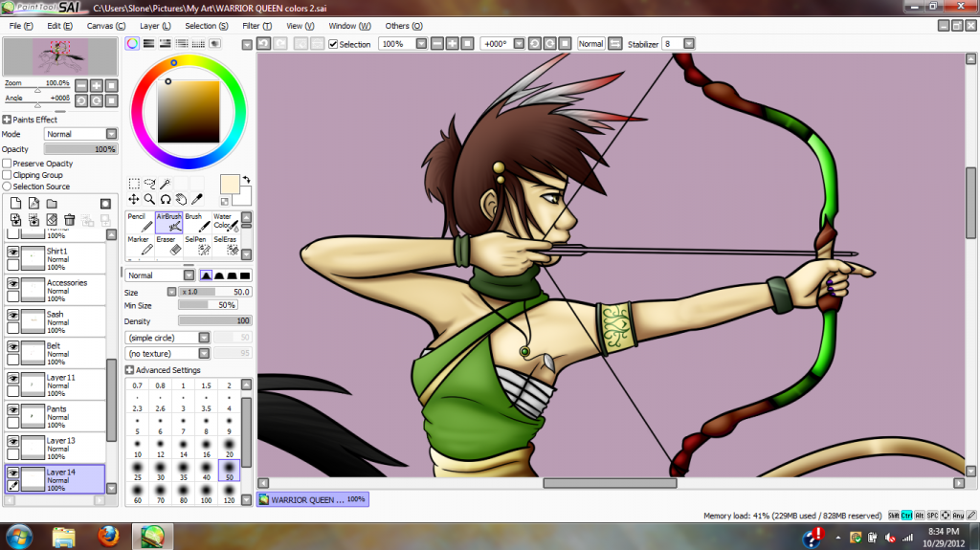
Task: Click the layer mask icon
Action: click(x=105, y=203)
